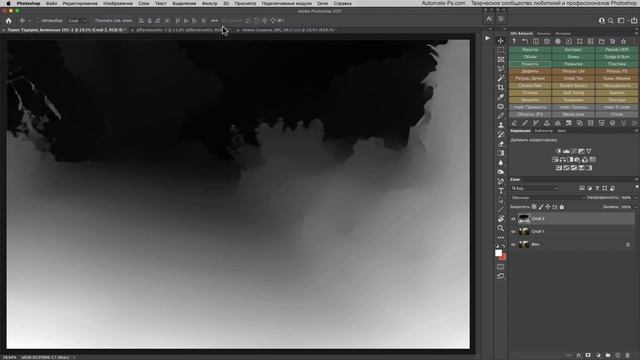Select the Eyedropper tool
Viewport: 640px width, 360px height.
500,97
